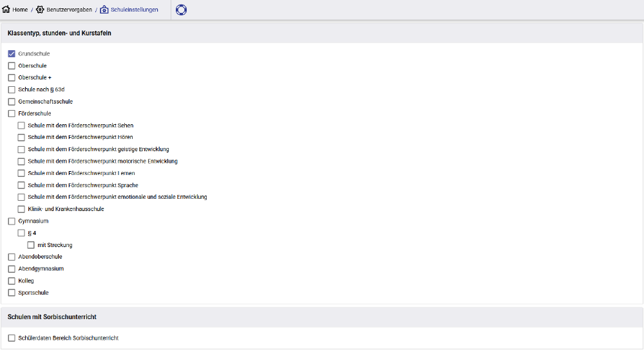644x350 pixels.
Task: Click the gear icon beside Benutzervorgaben
Action: pos(40,10)
